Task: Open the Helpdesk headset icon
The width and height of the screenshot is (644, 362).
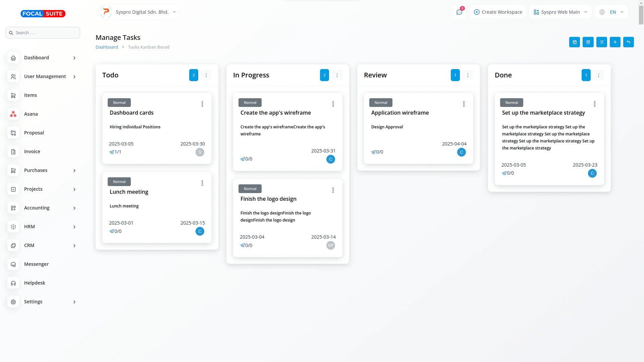Action: pyautogui.click(x=13, y=283)
